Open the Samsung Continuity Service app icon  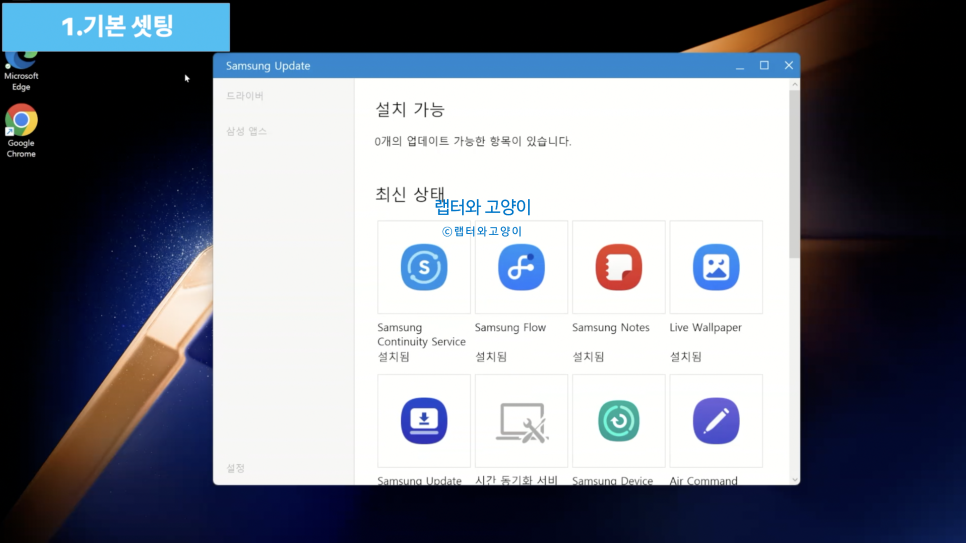[424, 267]
